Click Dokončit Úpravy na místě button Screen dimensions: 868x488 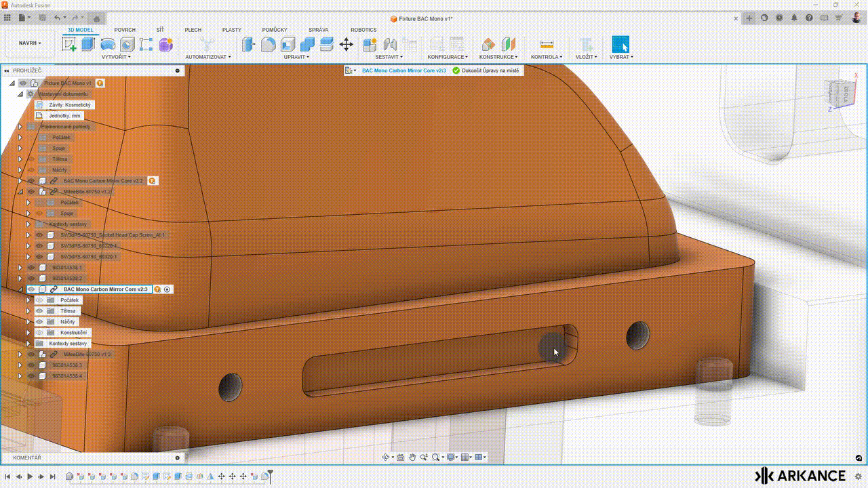click(x=486, y=70)
